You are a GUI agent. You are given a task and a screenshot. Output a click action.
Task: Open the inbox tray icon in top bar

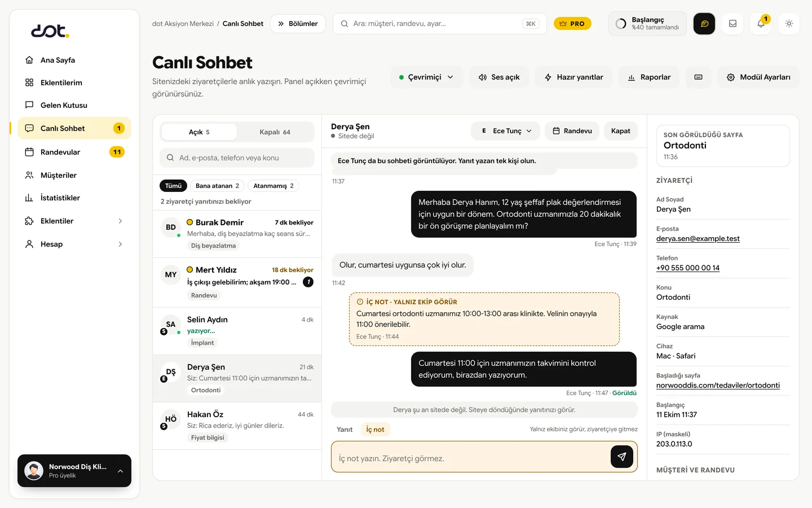pos(732,24)
